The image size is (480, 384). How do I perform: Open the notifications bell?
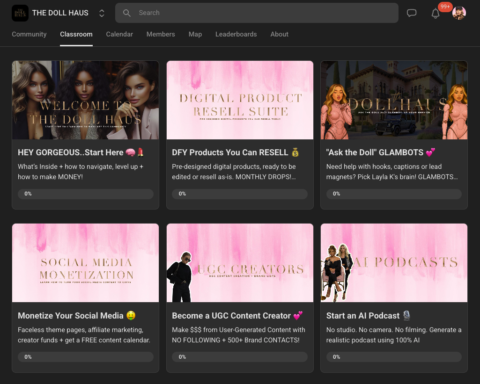point(435,13)
